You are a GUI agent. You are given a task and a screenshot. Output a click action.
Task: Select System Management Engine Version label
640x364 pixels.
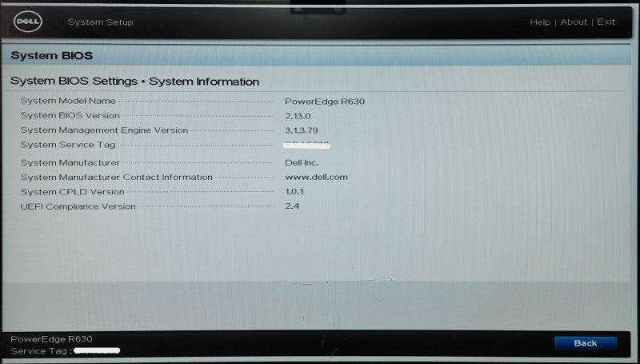point(105,130)
